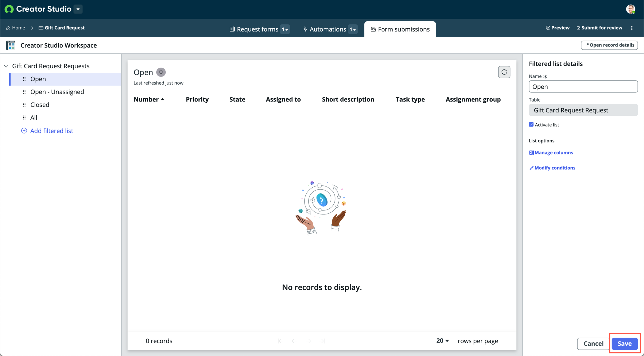Click the Priority column header
Viewport: 644px width, 356px height.
[x=197, y=99]
